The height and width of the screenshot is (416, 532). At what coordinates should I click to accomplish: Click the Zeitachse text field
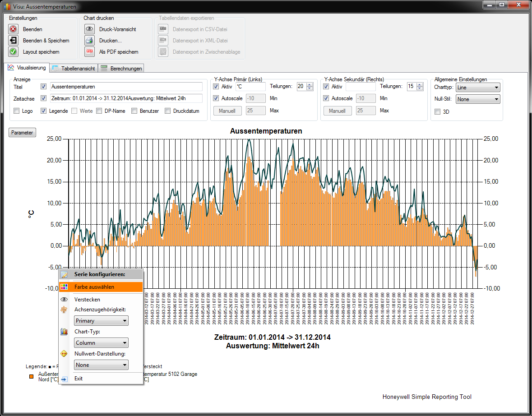point(126,98)
